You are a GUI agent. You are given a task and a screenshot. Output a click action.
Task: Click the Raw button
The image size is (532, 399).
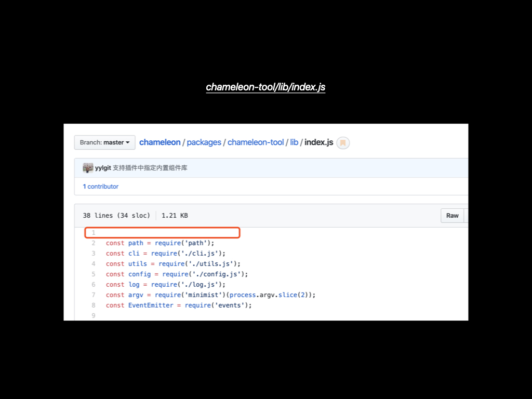[453, 216]
